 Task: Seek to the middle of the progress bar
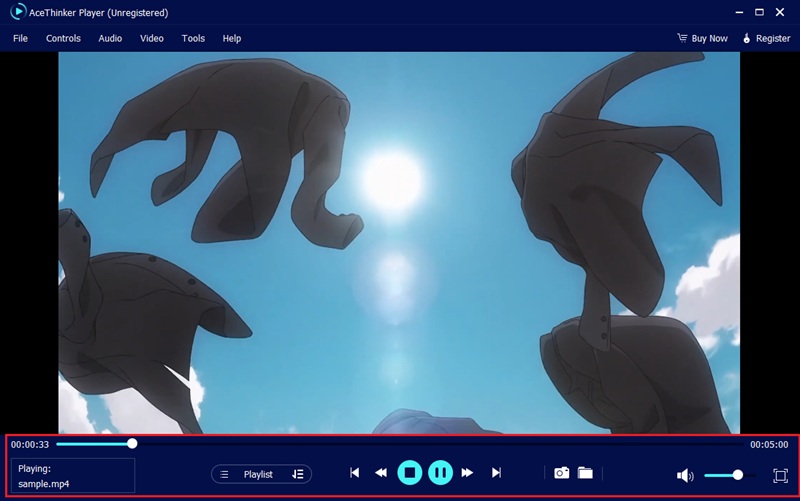click(400, 444)
